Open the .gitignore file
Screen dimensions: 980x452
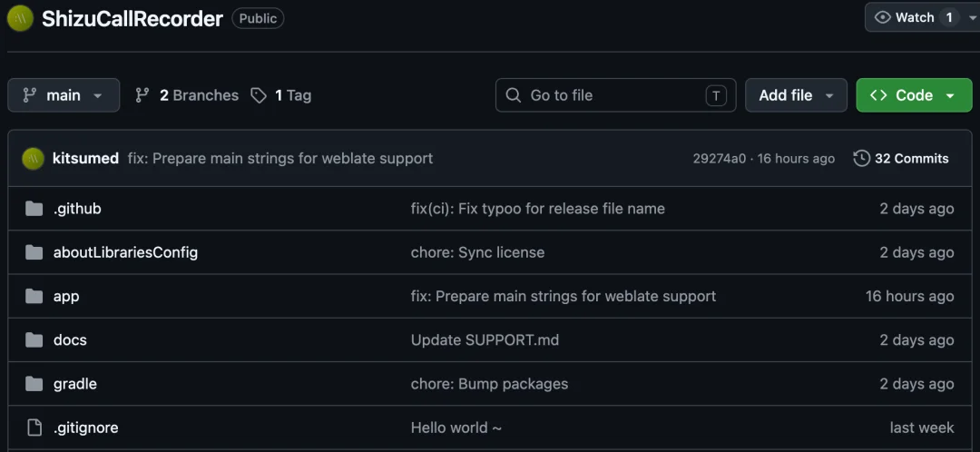[85, 427]
